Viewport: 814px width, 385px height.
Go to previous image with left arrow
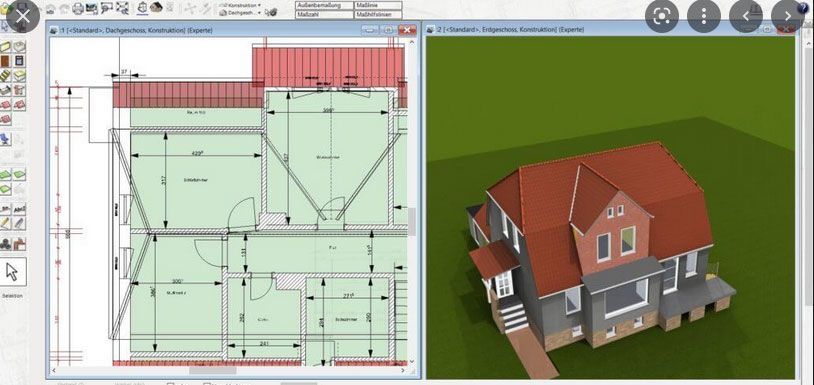tap(746, 16)
